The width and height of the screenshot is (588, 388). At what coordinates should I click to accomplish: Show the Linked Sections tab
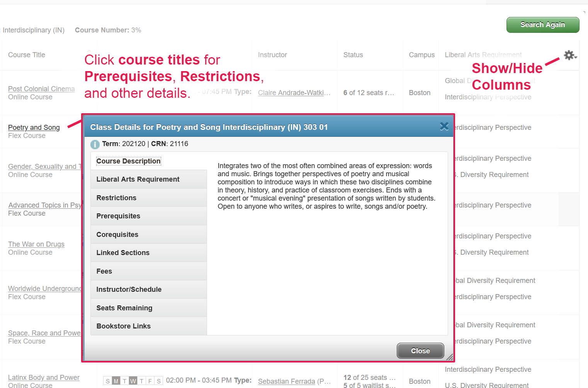(x=149, y=253)
